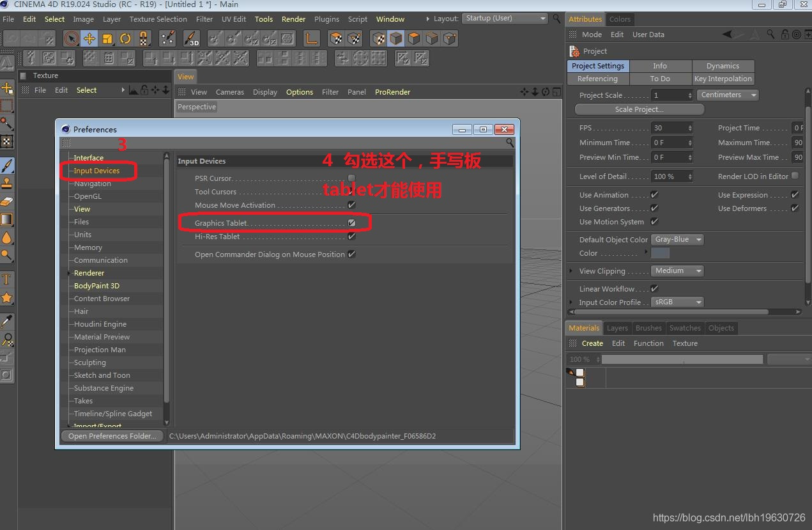812x530 pixels.
Task: Toggle the Linear Workflow checkbox
Action: (x=654, y=288)
